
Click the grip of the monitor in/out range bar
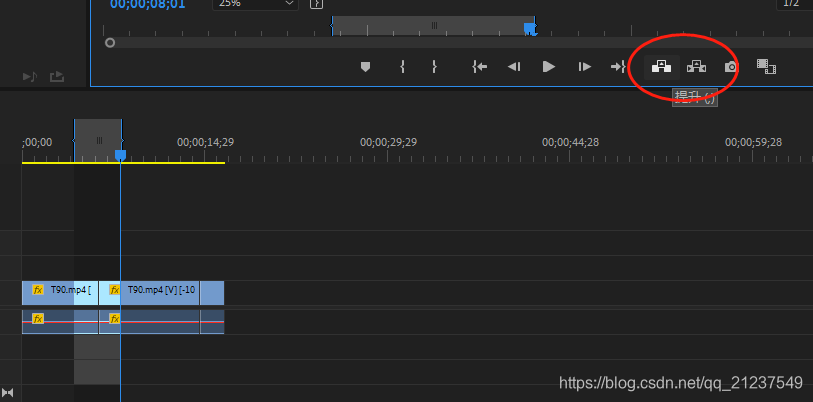(434, 25)
